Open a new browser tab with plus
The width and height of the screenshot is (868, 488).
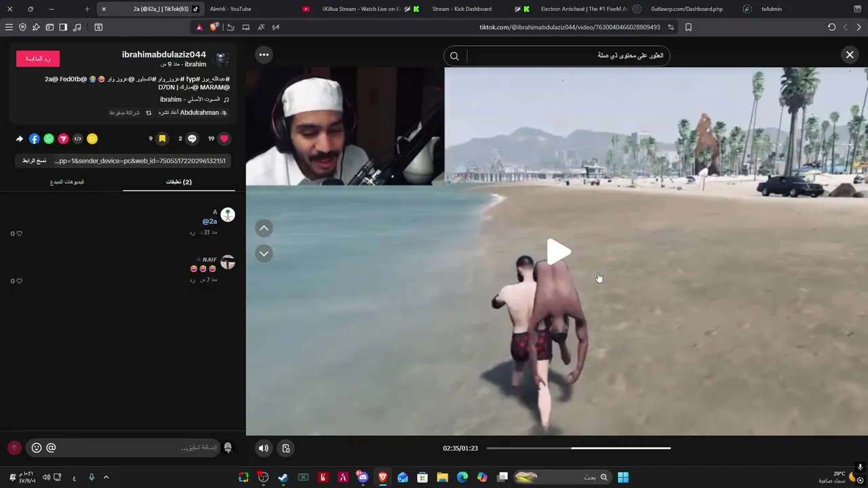coord(87,9)
